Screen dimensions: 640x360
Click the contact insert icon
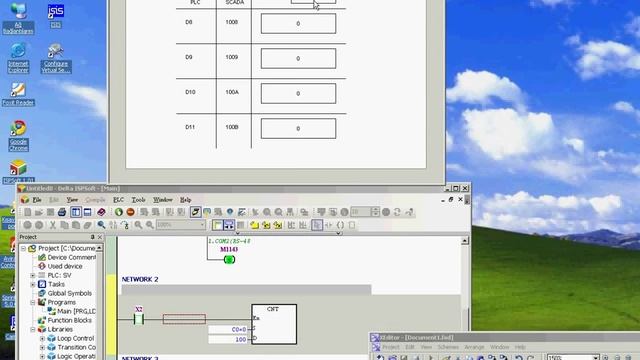coord(329,225)
